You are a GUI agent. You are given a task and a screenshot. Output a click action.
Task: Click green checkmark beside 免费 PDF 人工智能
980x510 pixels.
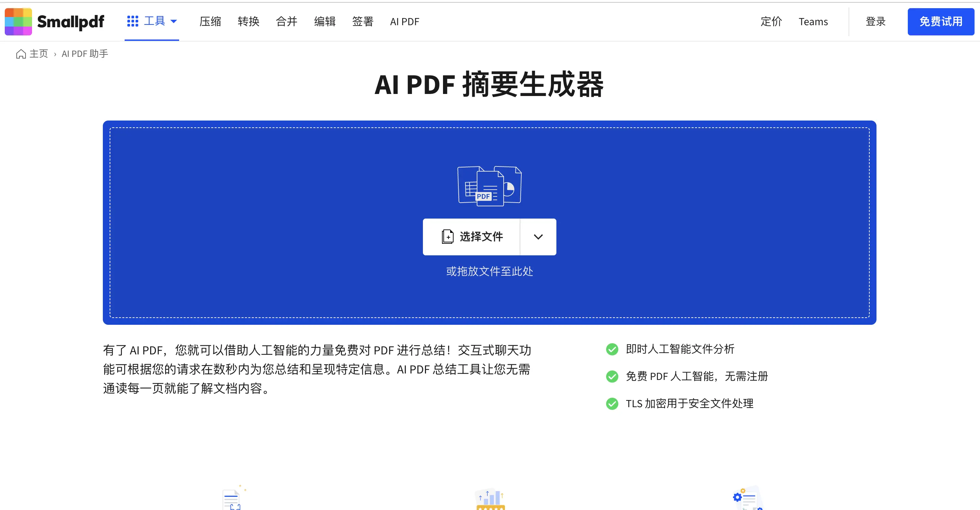[x=612, y=376]
